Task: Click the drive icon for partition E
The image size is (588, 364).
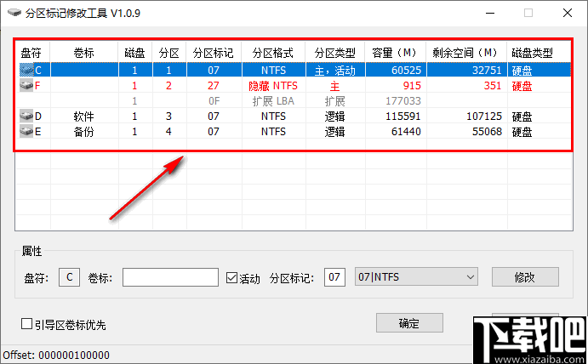Action: (x=26, y=132)
